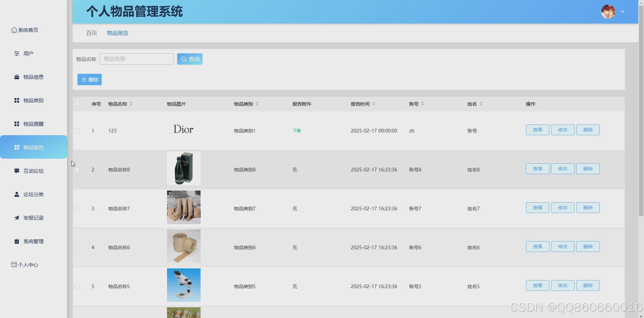Image resolution: width=644 pixels, height=318 pixels.
Task: Click 修改 for row 物品名称8
Action: point(563,169)
